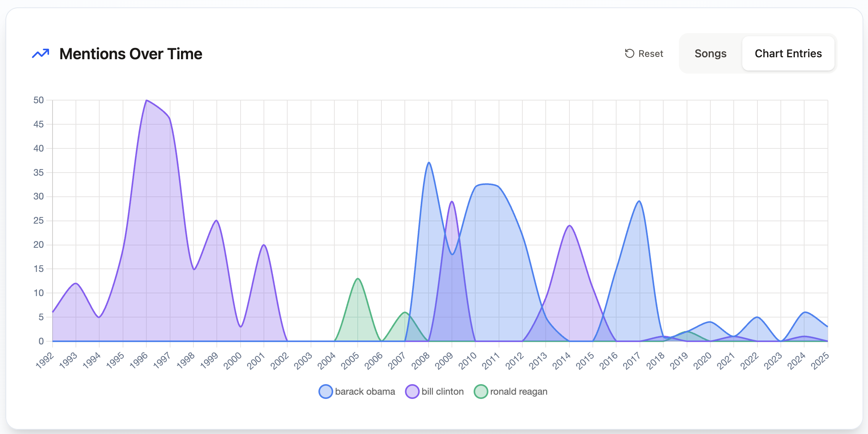Click the Clinton peak at 2014
The width and height of the screenshot is (868, 434).
(569, 226)
